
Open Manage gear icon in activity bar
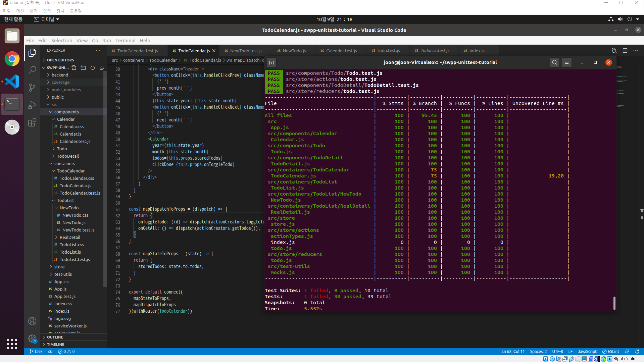(x=32, y=339)
